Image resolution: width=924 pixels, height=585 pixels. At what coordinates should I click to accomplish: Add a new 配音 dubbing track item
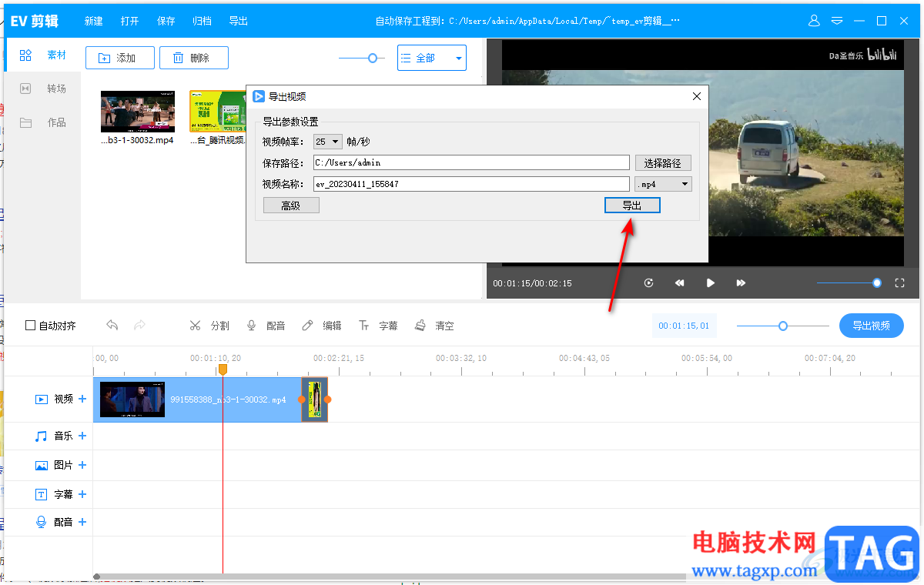(x=82, y=522)
